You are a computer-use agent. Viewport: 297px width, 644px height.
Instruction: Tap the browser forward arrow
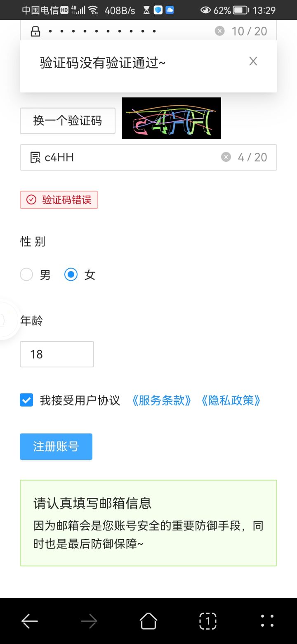(89, 620)
